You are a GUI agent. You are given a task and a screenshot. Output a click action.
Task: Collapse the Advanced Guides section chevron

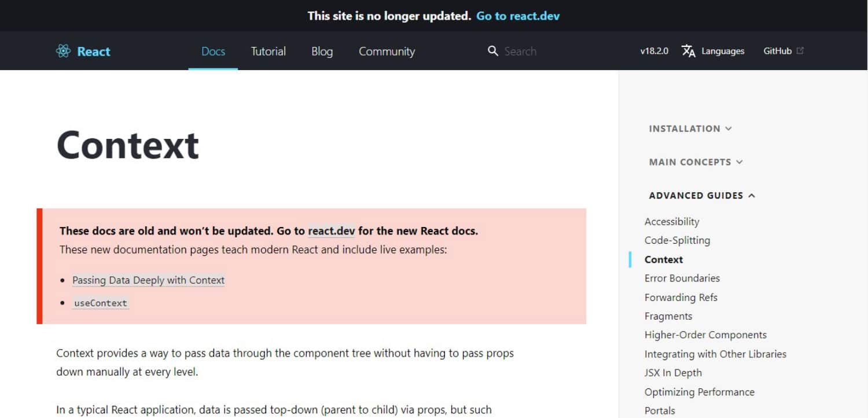tap(752, 196)
